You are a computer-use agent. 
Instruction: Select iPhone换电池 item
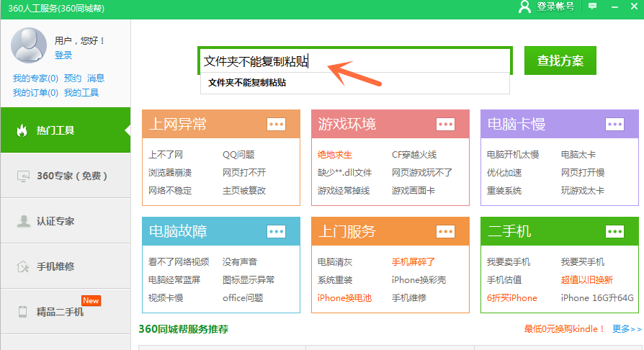coord(344,298)
